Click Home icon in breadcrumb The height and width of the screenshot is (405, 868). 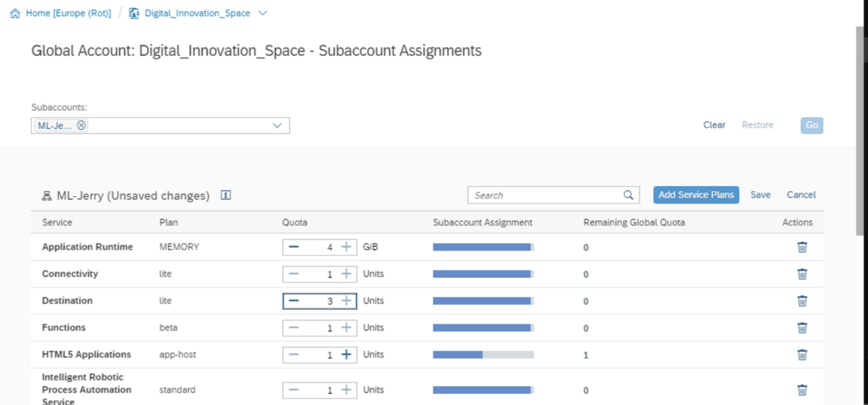(x=15, y=13)
